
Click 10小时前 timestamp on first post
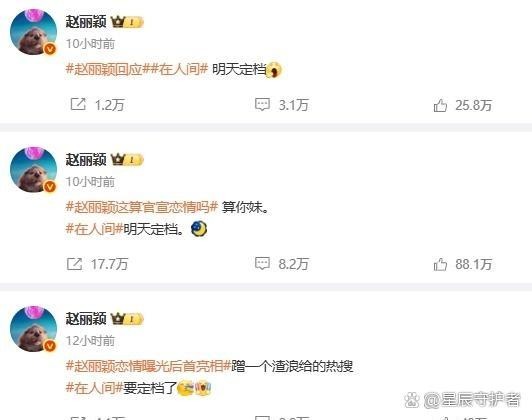90,44
